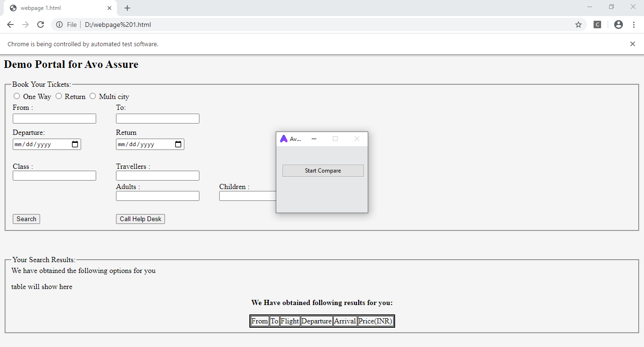Click 'We have obtained the following options' text
The height and width of the screenshot is (347, 644).
[x=83, y=271]
